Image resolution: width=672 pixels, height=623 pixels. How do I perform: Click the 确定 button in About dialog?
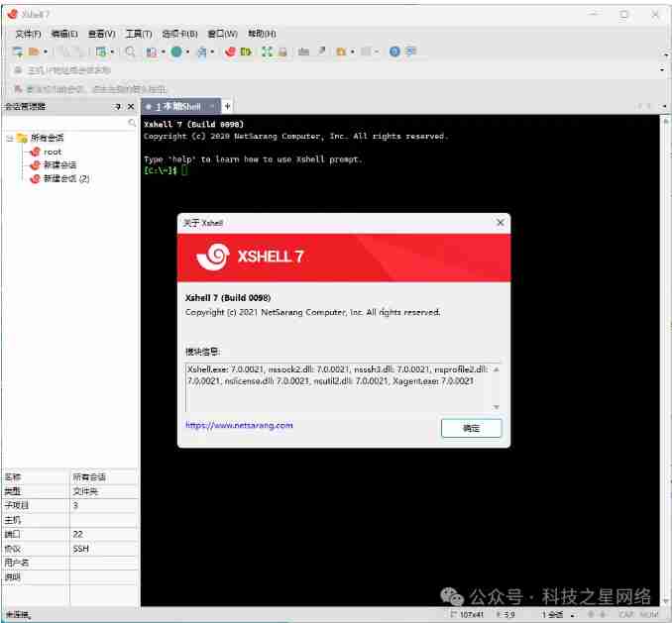[471, 428]
